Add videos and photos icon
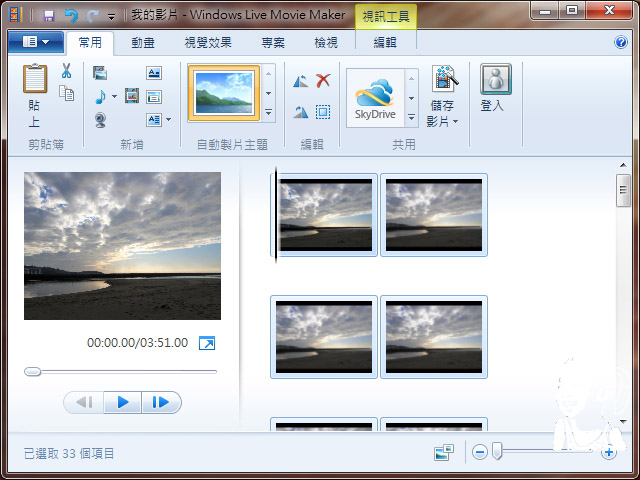This screenshot has width=640, height=480. (100, 73)
